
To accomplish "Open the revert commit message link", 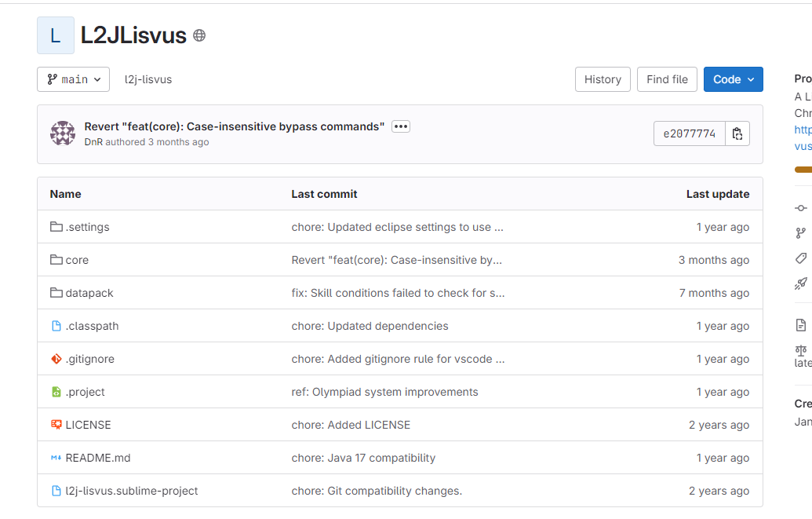I will 235,126.
